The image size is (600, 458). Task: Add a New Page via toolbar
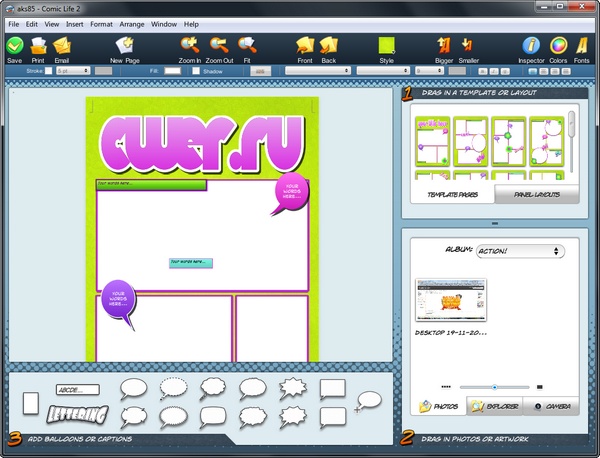coord(125,45)
